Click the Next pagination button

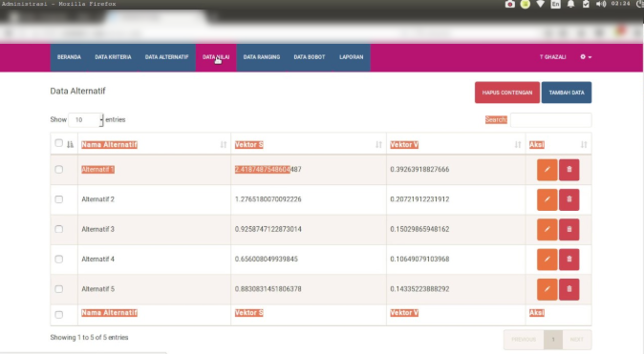[x=577, y=340]
